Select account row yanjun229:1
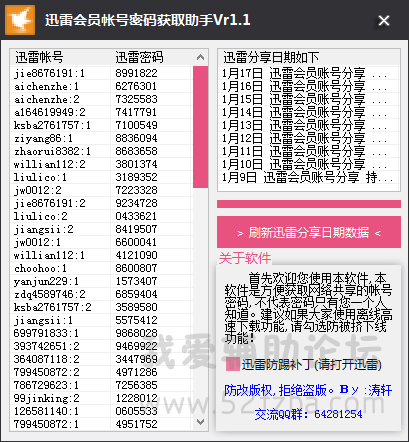Image resolution: width=409 pixels, height=442 pixels. point(102,281)
